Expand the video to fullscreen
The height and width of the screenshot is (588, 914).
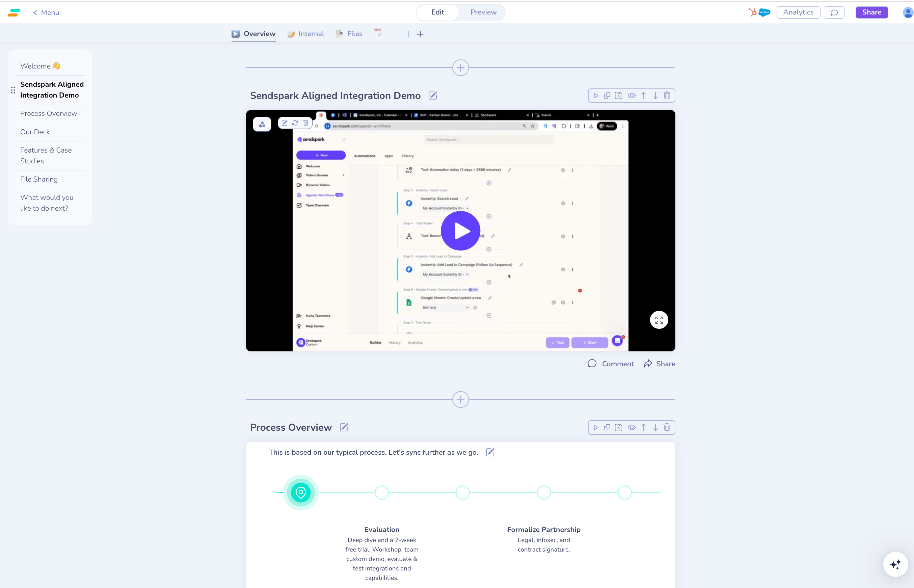(x=659, y=320)
